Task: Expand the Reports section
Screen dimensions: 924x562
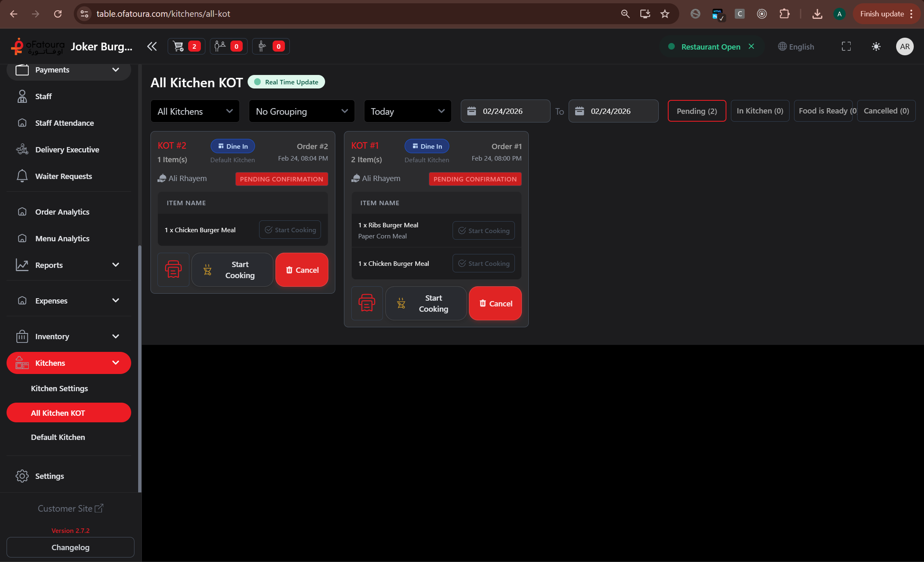Action: pyautogui.click(x=68, y=265)
